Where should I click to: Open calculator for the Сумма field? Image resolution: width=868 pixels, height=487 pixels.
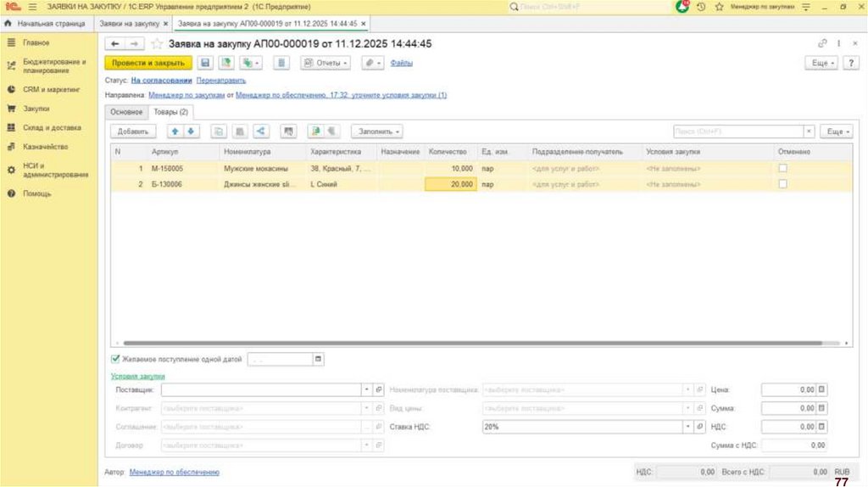coord(821,408)
